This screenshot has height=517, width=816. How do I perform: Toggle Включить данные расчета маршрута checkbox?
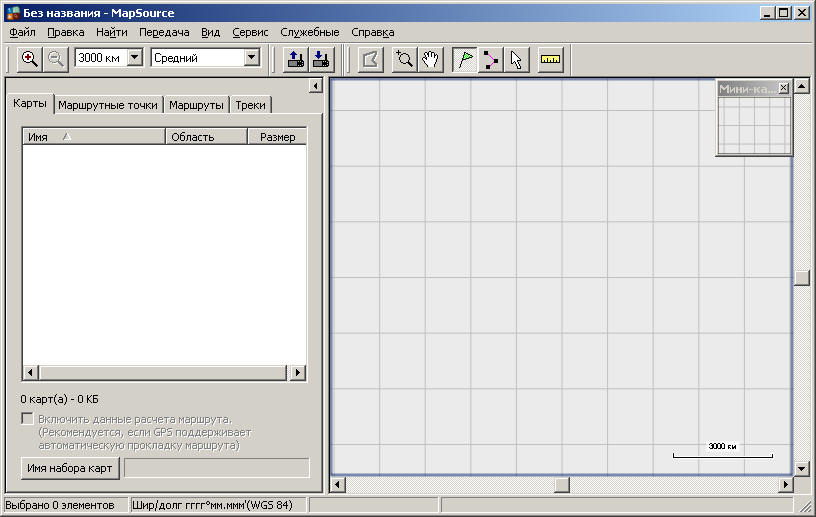[27, 419]
